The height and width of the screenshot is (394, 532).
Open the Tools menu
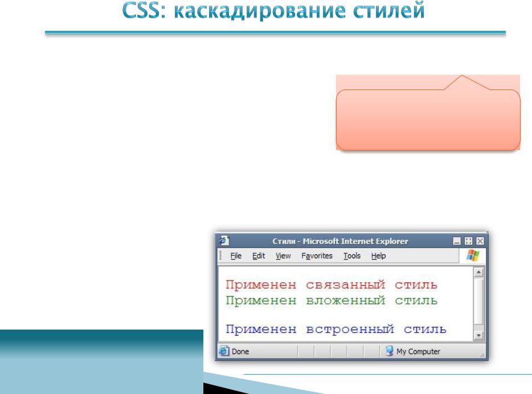(352, 256)
